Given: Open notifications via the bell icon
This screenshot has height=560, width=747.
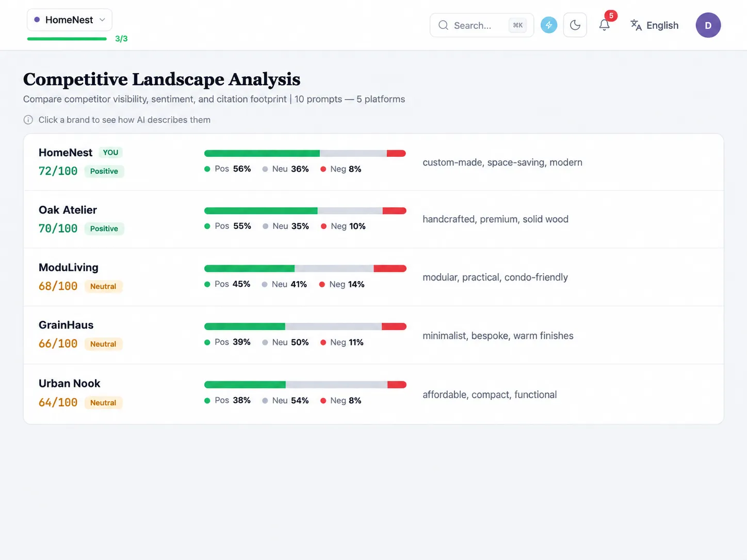Looking at the screenshot, I should click(x=605, y=25).
